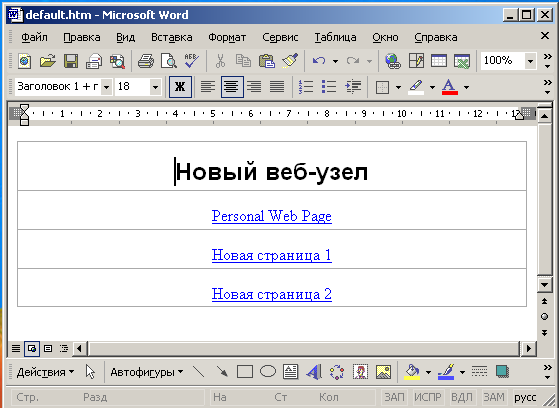Insert Picture from file icon
Viewport: 559px width, 408px height.
pos(383,372)
